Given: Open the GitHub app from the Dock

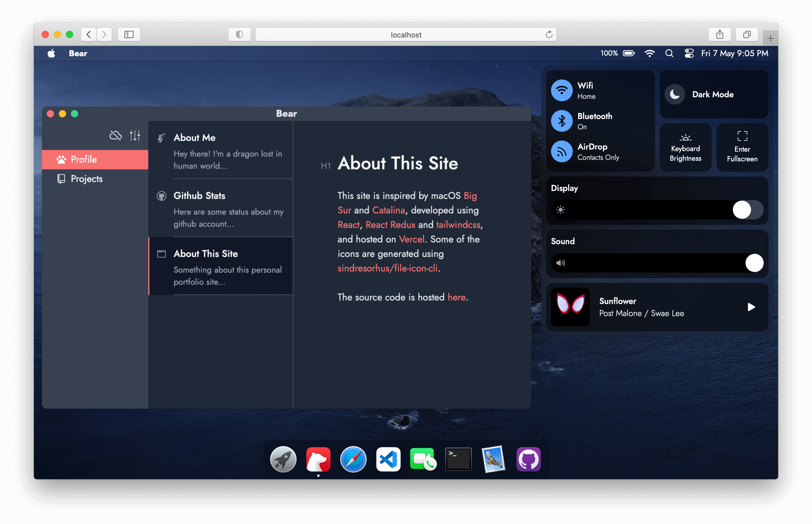Looking at the screenshot, I should tap(528, 459).
